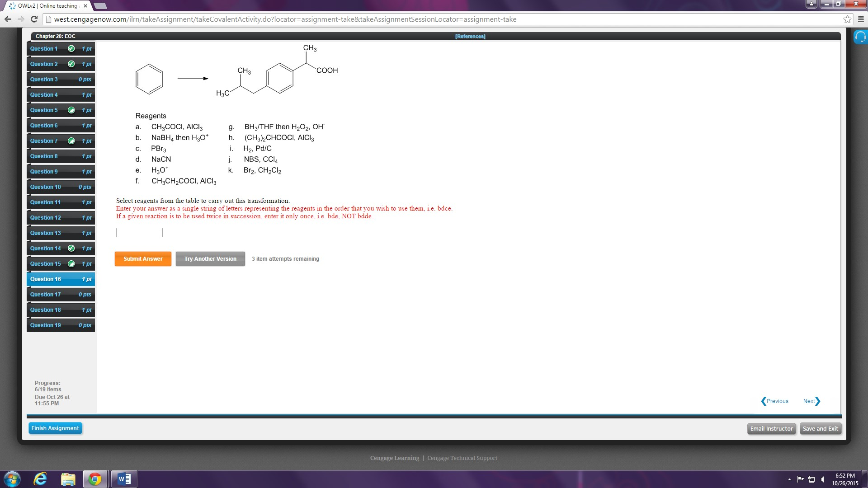Go to the Next question
The height and width of the screenshot is (488, 868).
811,401
